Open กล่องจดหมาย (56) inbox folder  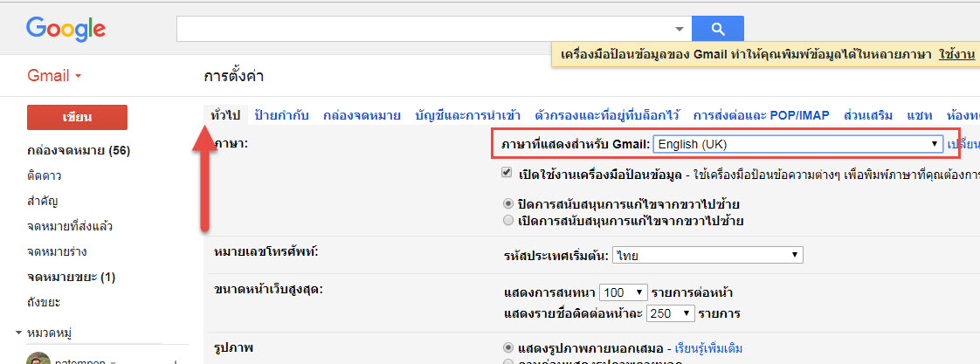point(79,150)
